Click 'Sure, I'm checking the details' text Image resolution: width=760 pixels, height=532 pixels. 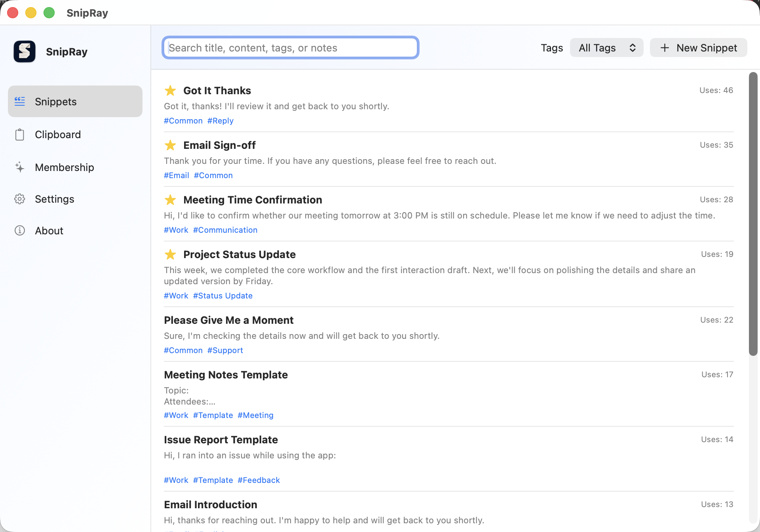coord(302,336)
